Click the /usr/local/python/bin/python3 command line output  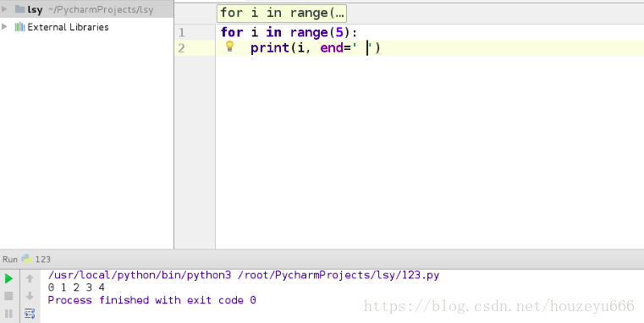pos(244,275)
